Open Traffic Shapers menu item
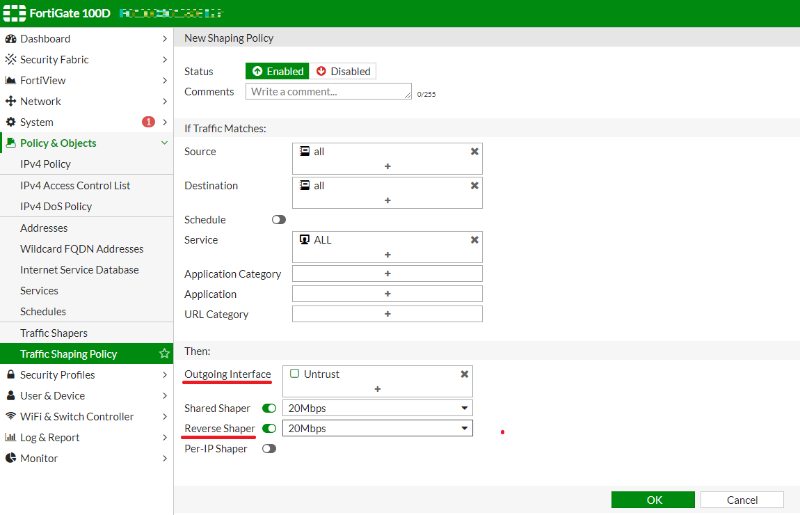The width and height of the screenshot is (800, 515). [x=54, y=333]
